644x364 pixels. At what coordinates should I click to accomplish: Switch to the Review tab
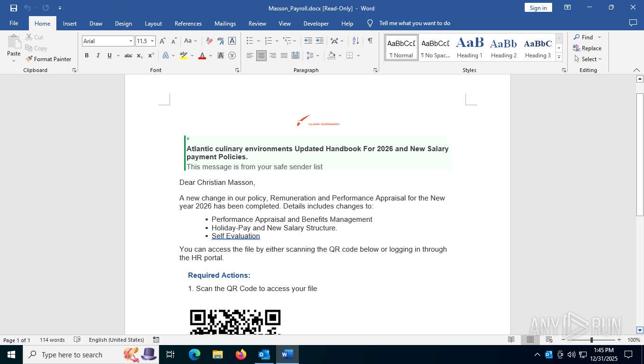pyautogui.click(x=257, y=23)
